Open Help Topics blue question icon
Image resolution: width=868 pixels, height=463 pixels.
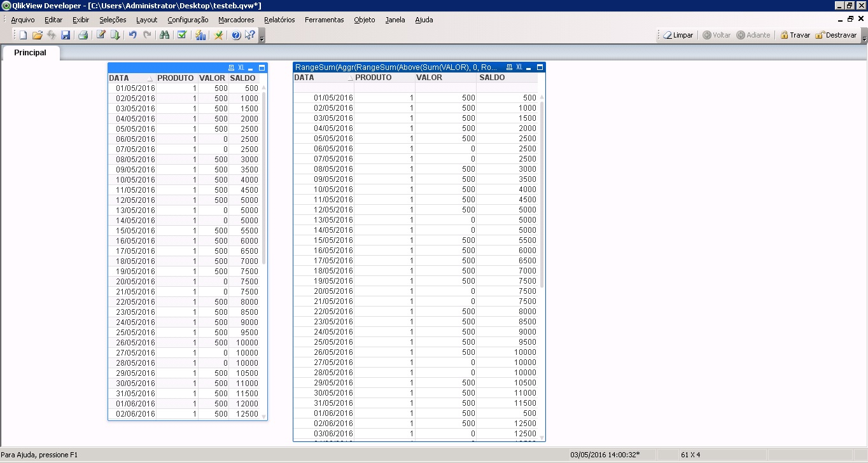pos(236,35)
